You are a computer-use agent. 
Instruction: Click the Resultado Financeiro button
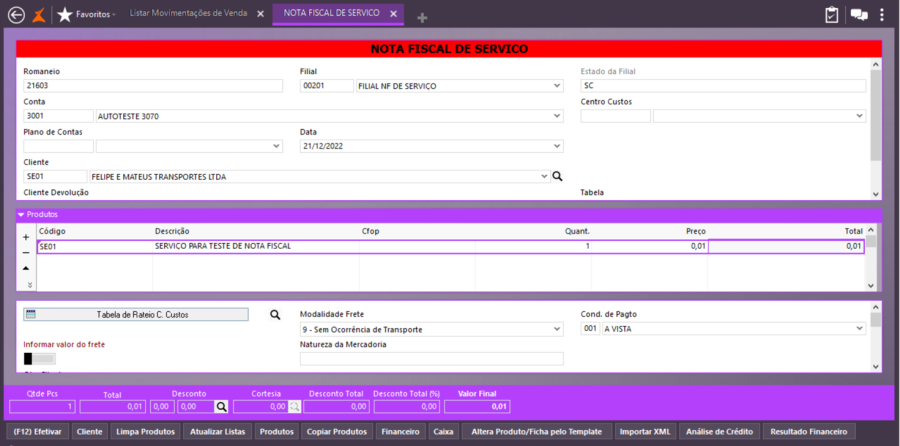point(809,431)
